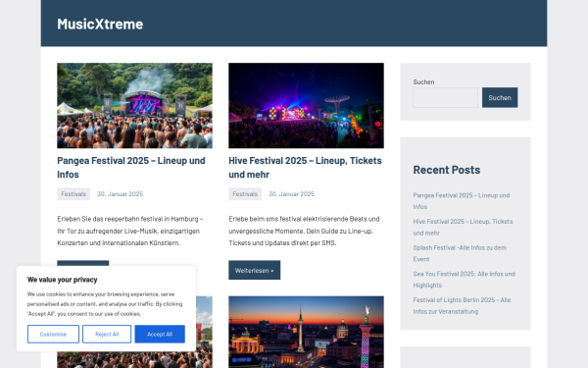Open recent post Festival of Lights Berlin 2025
Image resolution: width=588 pixels, height=368 pixels.
[x=462, y=305]
